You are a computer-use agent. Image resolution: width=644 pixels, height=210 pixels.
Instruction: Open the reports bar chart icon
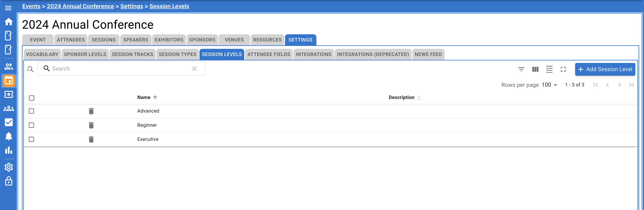coord(9,150)
